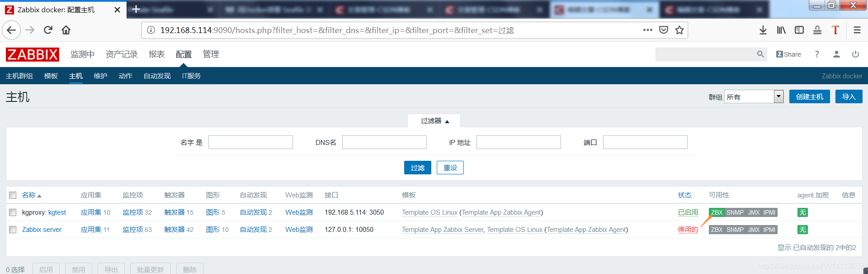
Task: Collapse the 过滤器 filter panel
Action: tap(434, 121)
